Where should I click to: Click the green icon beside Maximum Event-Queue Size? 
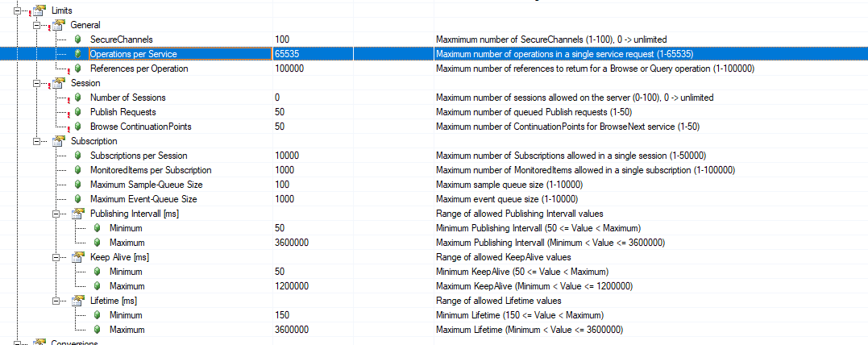tap(78, 199)
